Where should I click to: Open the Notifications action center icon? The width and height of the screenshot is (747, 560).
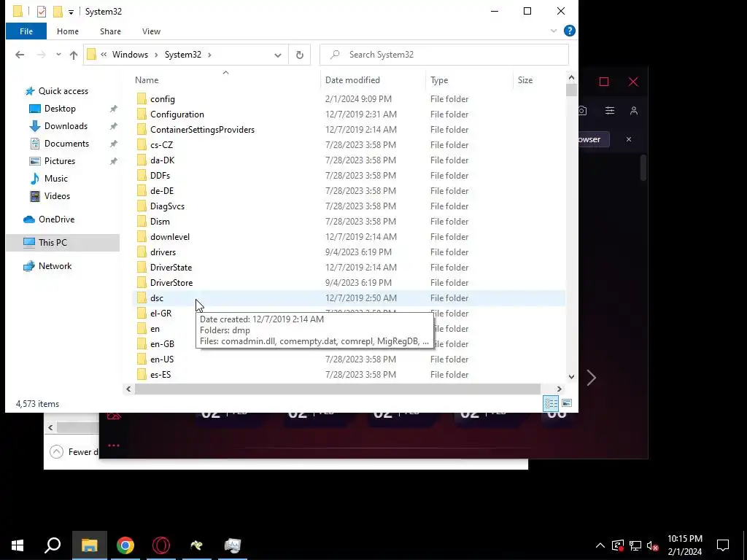click(723, 545)
